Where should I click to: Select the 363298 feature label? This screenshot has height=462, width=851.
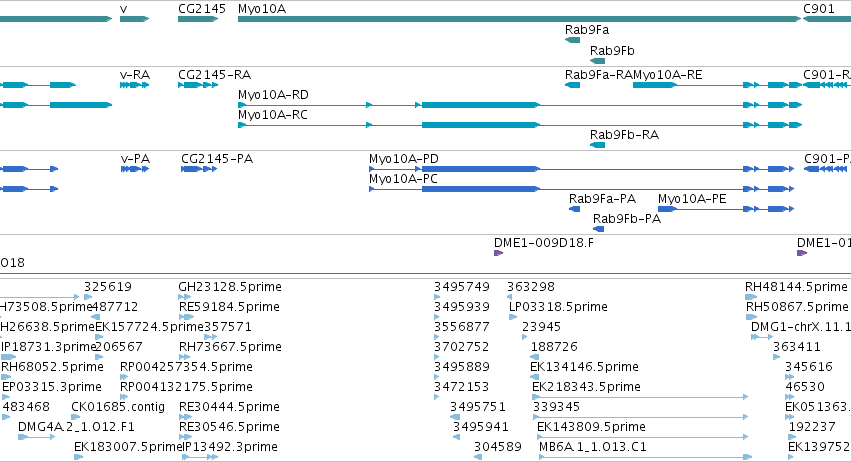click(x=531, y=287)
